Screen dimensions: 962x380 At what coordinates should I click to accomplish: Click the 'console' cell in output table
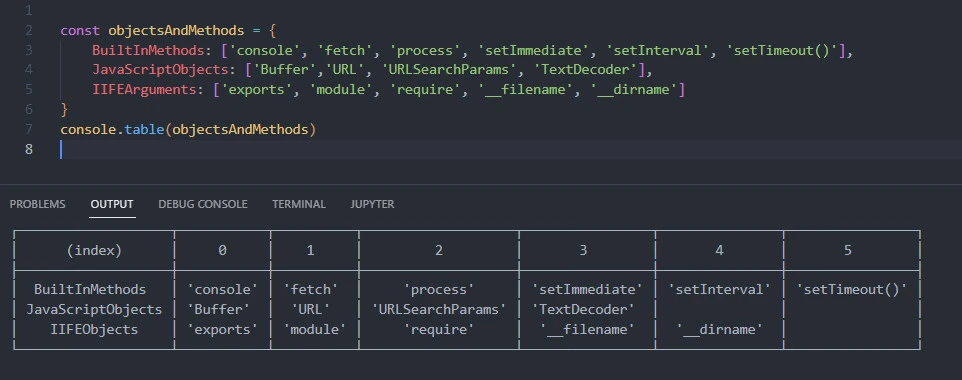pyautogui.click(x=223, y=289)
